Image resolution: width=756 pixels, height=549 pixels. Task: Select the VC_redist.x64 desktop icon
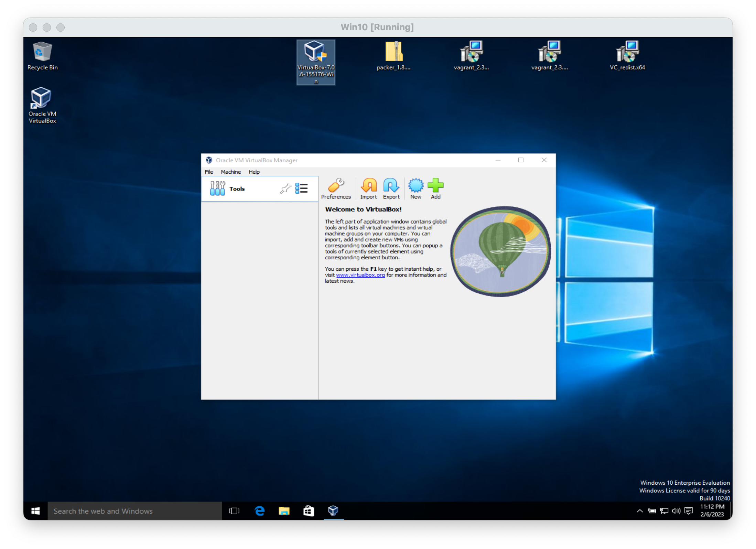(627, 55)
